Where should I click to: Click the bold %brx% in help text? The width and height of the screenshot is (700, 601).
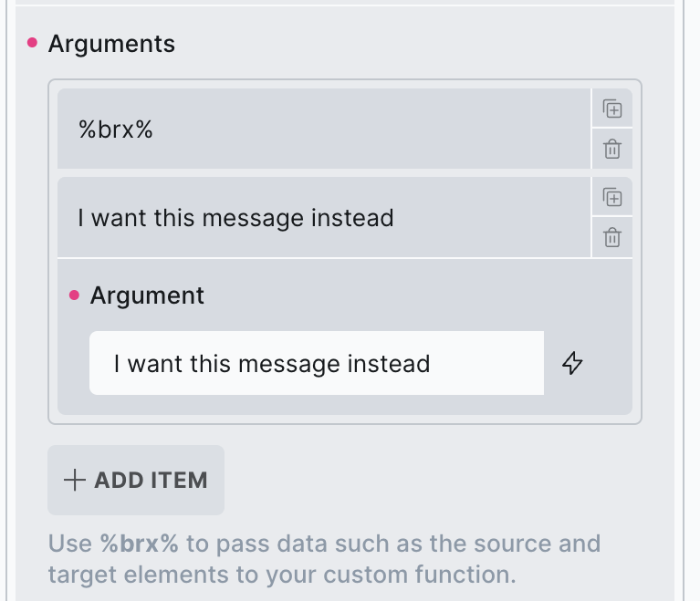[x=140, y=544]
